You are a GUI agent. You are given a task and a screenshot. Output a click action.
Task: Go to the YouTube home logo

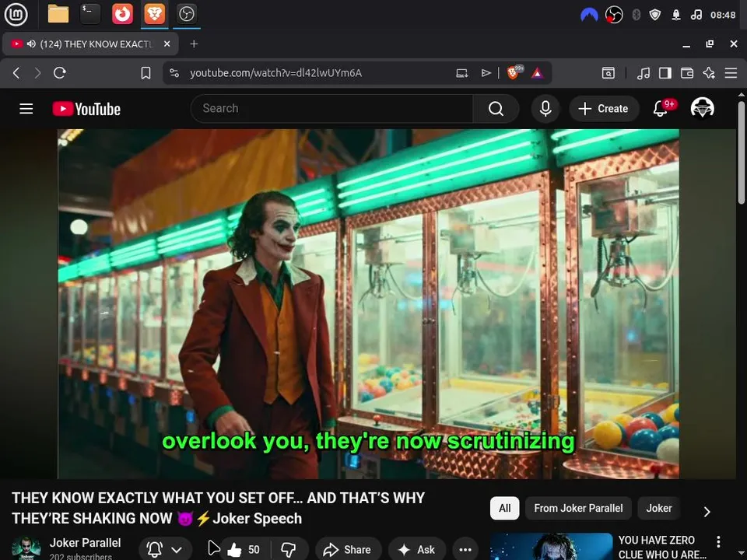86,109
